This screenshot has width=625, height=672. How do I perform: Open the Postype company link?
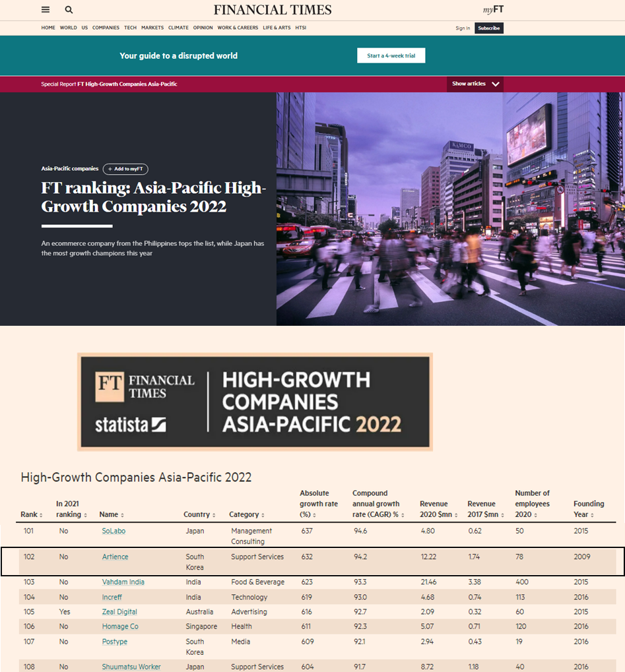(x=115, y=642)
